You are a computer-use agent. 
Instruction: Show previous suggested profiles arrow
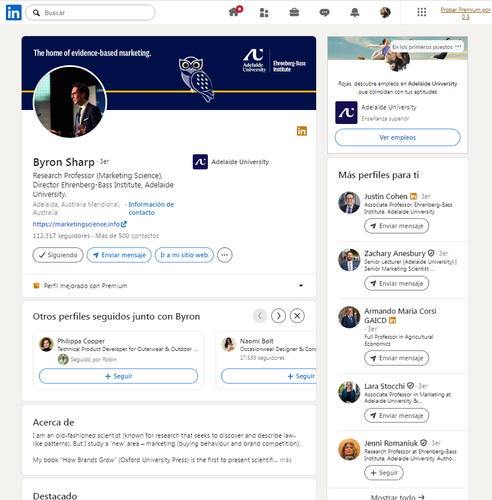[x=260, y=316]
